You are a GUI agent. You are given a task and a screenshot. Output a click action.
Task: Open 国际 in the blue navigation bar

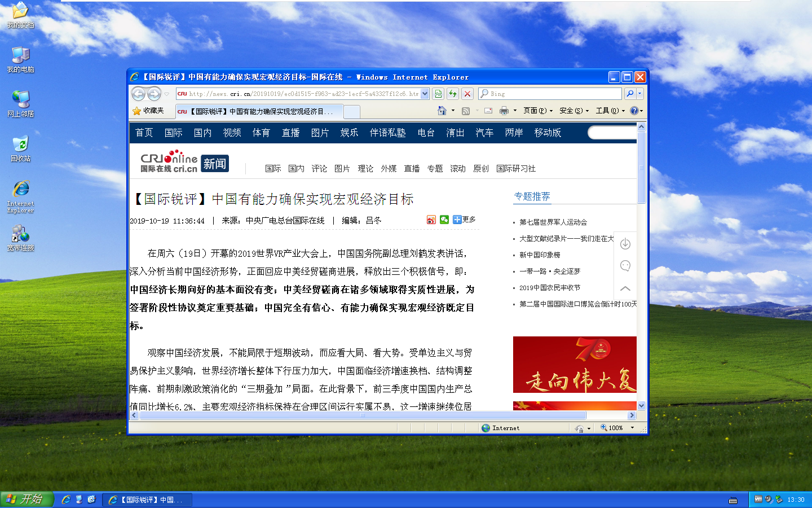174,133
